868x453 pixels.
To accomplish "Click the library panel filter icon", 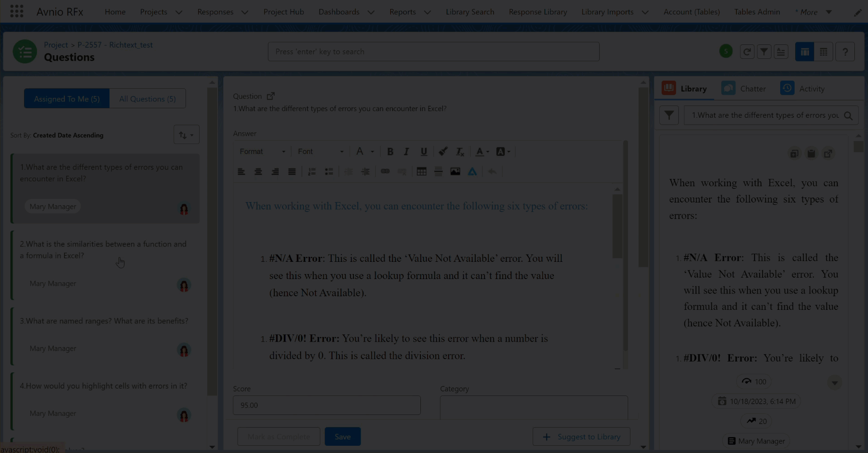I will coord(669,115).
